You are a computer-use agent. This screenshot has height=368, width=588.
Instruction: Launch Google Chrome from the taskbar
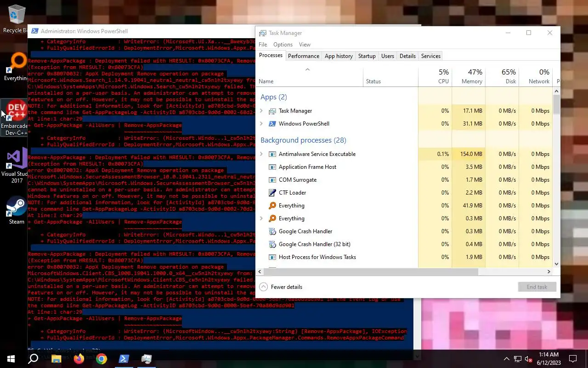click(102, 359)
